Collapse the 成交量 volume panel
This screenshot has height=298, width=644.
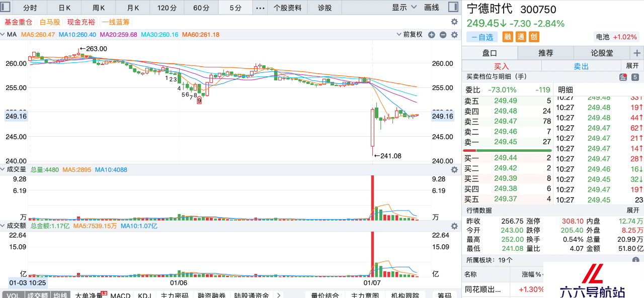click(x=3, y=170)
